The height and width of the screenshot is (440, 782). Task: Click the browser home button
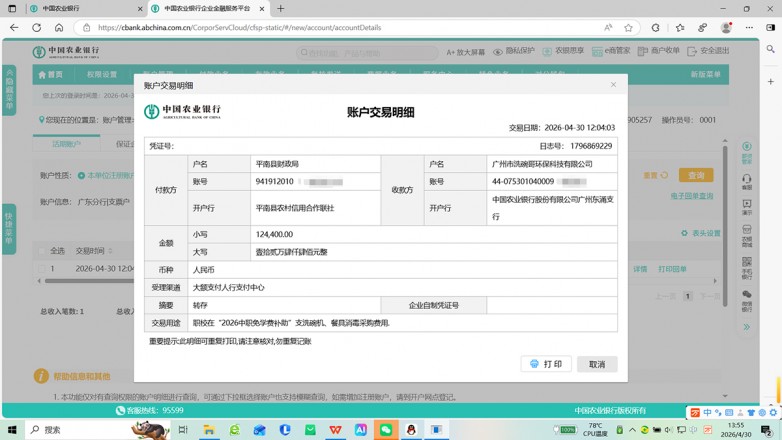59,28
